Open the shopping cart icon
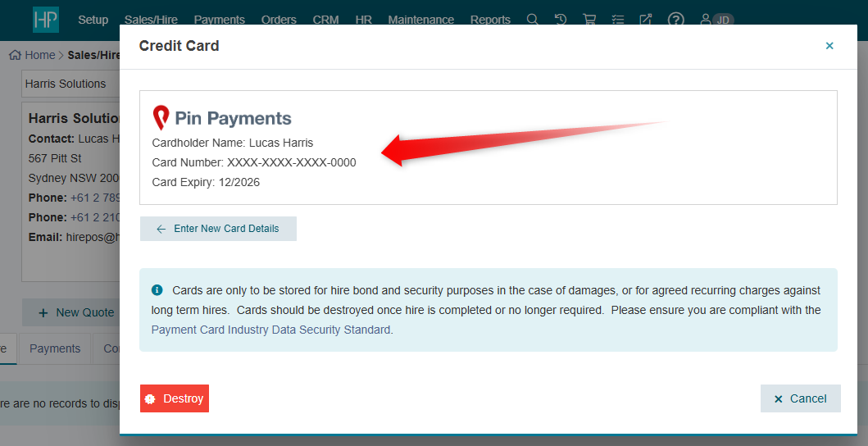This screenshot has width=868, height=446. [589, 20]
